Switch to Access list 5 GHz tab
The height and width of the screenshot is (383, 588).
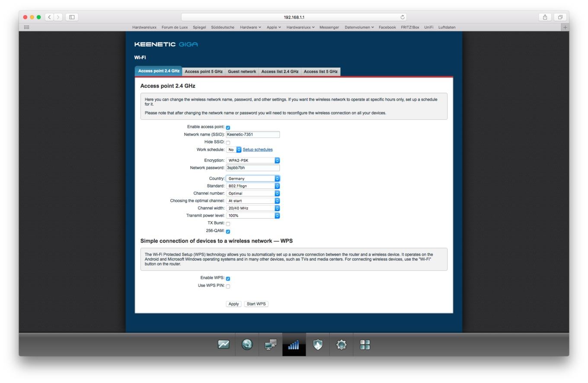tap(320, 72)
